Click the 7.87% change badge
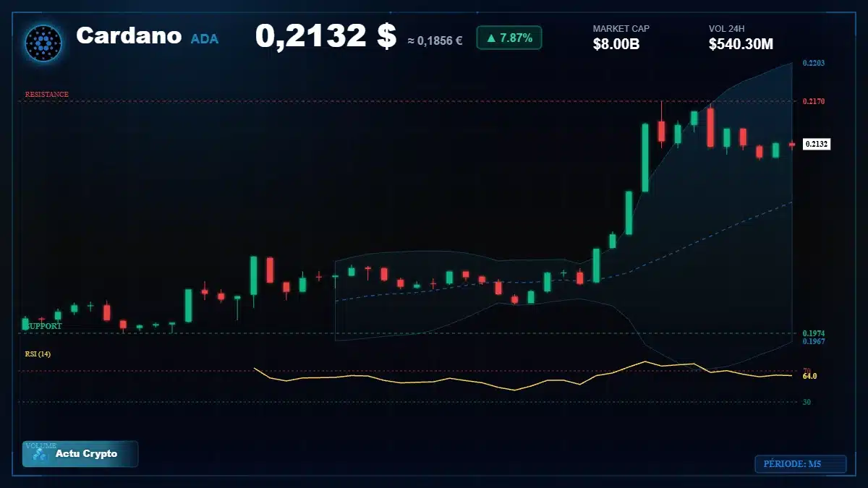This screenshot has width=868, height=488. pyautogui.click(x=509, y=38)
